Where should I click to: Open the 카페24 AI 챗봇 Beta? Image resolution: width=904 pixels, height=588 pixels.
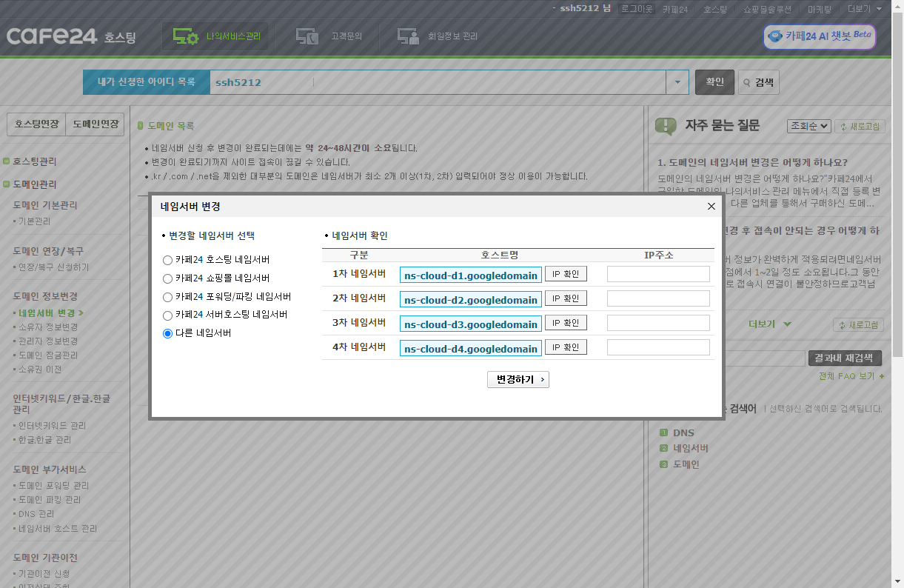click(x=820, y=36)
